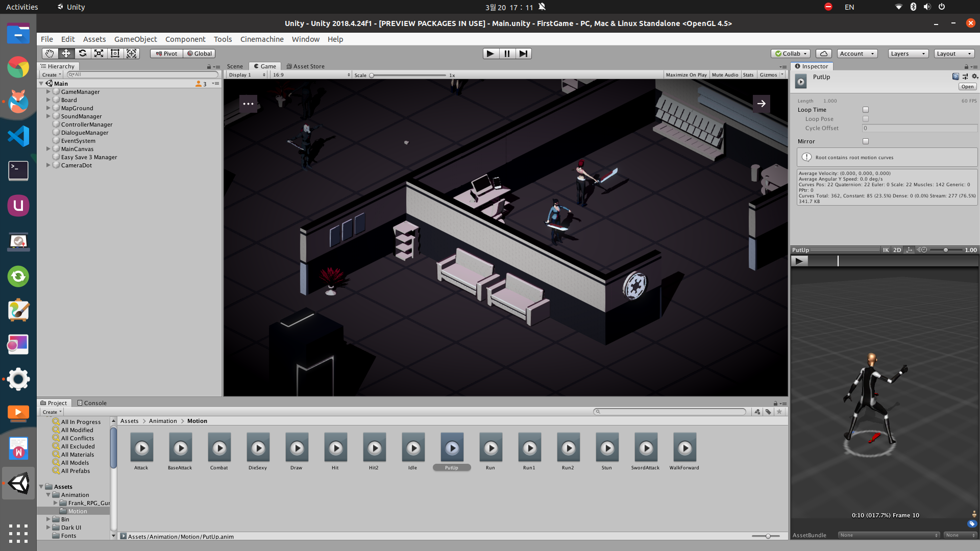Select the Rotate tool
980x551 pixels.
(x=82, y=54)
